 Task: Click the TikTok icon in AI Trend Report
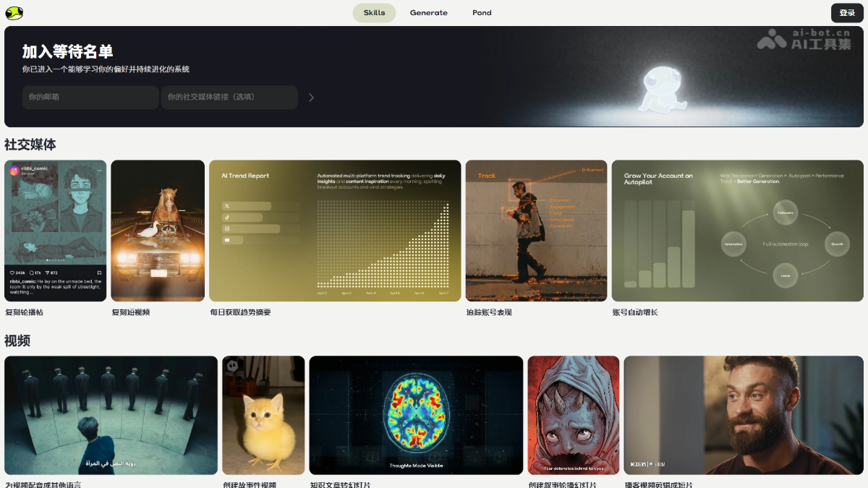[227, 218]
